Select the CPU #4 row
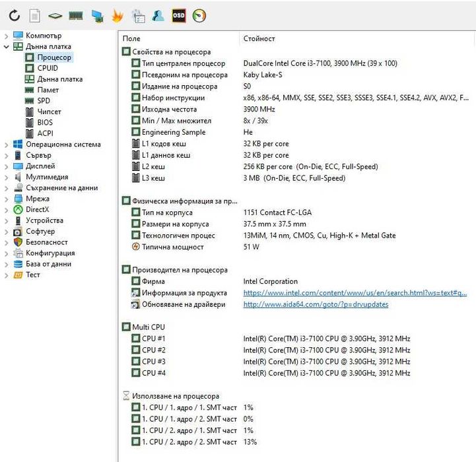Viewport: 476px width, 462px height. (271, 373)
